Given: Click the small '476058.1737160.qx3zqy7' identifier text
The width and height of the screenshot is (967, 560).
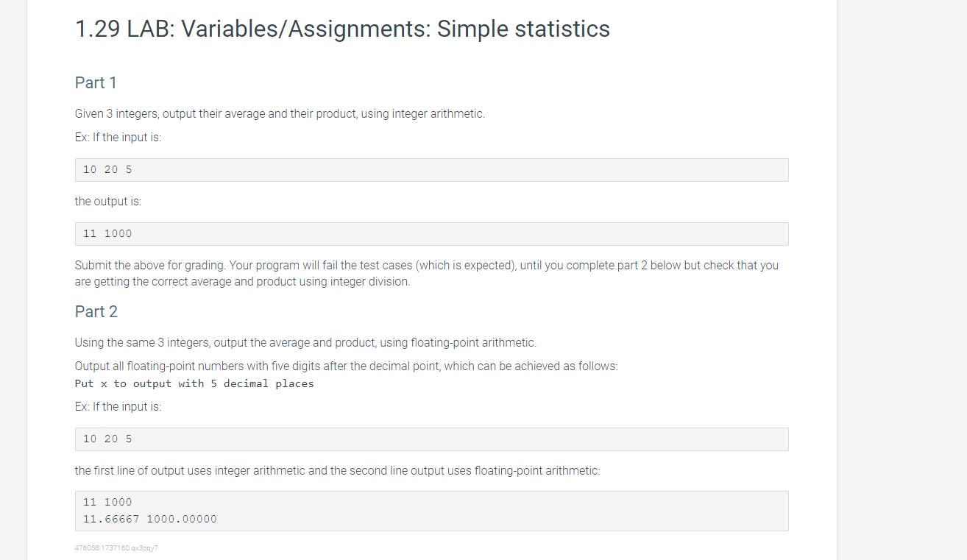Looking at the screenshot, I should coord(116,548).
